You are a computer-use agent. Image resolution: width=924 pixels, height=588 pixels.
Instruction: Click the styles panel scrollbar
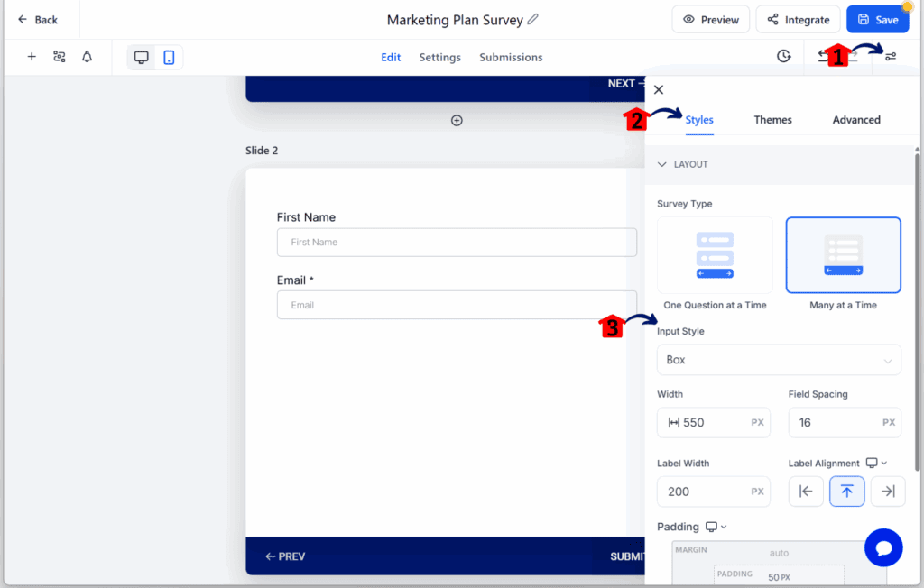coord(917,312)
